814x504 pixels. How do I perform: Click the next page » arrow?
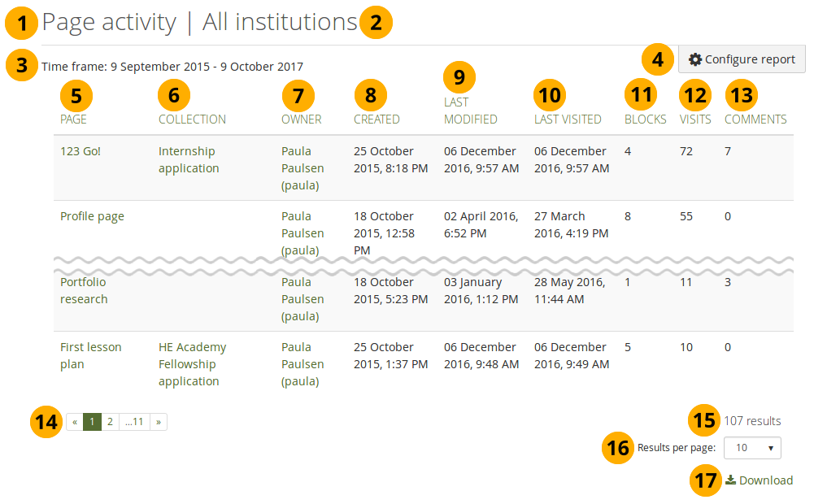tap(158, 422)
